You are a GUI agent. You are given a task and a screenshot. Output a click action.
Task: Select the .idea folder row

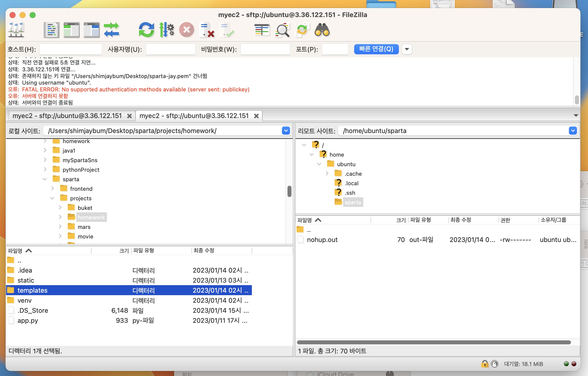pos(129,270)
